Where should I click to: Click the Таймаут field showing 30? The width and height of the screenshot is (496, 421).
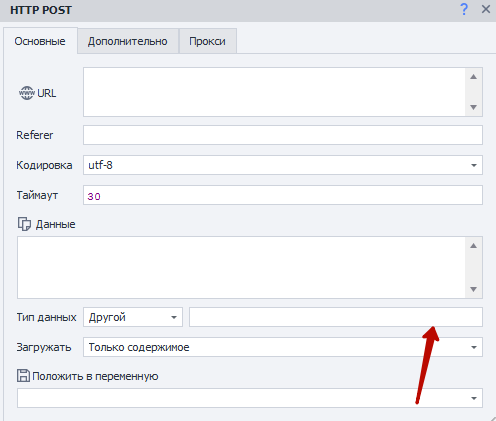[x=283, y=195]
